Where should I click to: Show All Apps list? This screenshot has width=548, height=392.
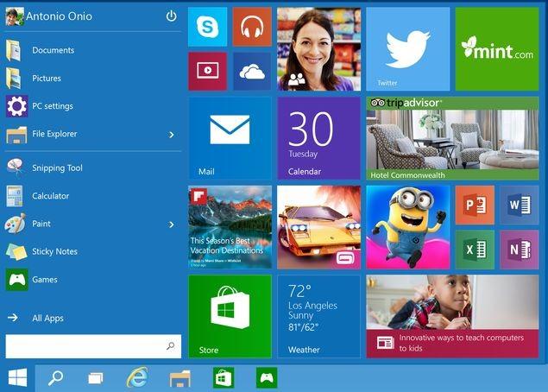[x=47, y=318]
